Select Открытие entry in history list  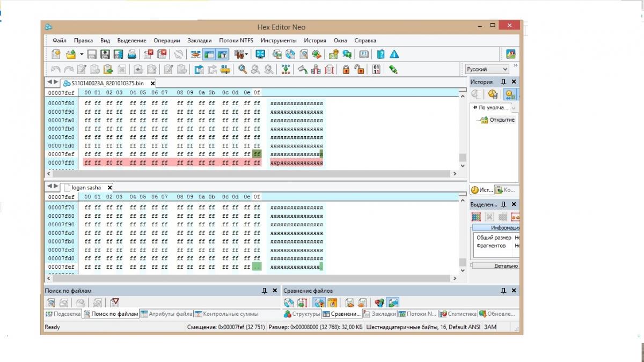click(502, 120)
